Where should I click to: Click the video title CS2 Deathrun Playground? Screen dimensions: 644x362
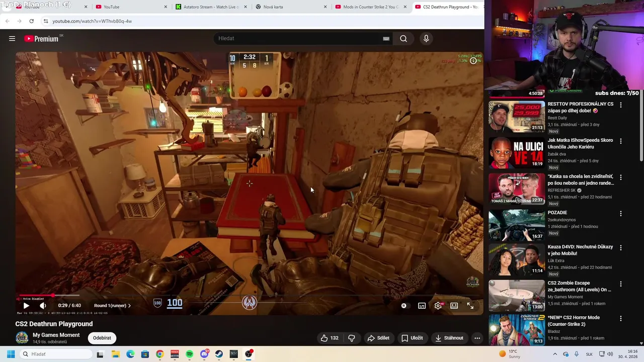coord(54,324)
